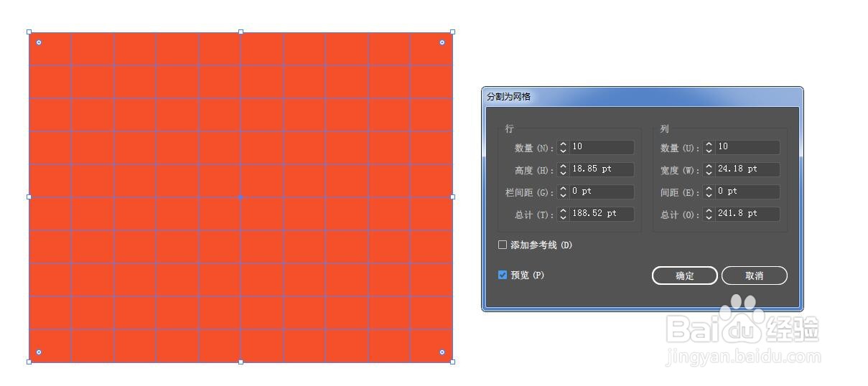Click the 宽度 (W) stepper arrows
The height and width of the screenshot is (386, 868).
(x=709, y=169)
